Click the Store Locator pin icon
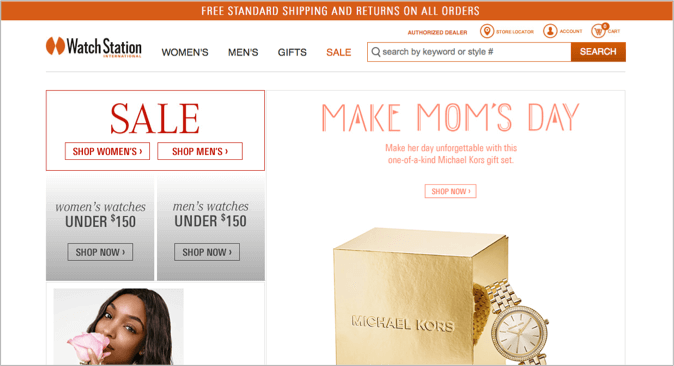This screenshot has height=366, width=674. [x=487, y=31]
